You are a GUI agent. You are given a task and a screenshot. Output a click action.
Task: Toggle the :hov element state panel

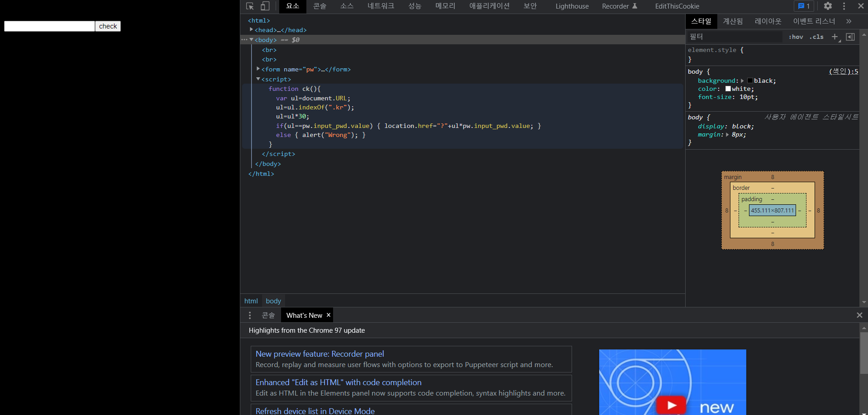[796, 37]
